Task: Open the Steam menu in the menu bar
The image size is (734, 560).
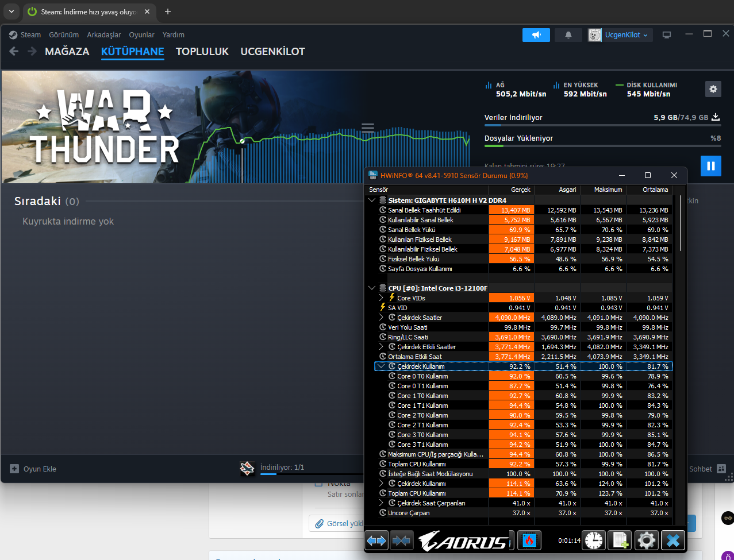Action: click(30, 35)
